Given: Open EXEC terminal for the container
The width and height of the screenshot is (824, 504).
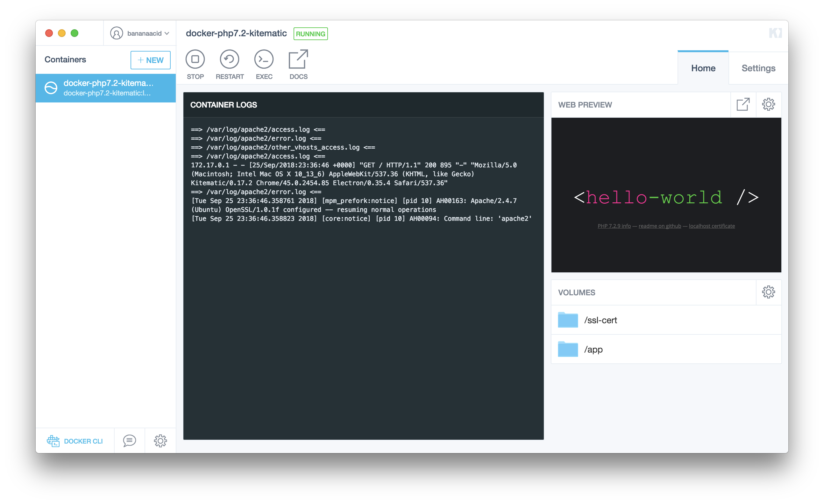Looking at the screenshot, I should (x=264, y=59).
